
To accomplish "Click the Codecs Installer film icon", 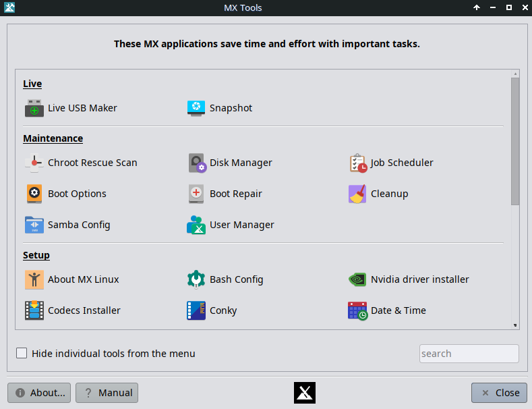I will tap(34, 310).
